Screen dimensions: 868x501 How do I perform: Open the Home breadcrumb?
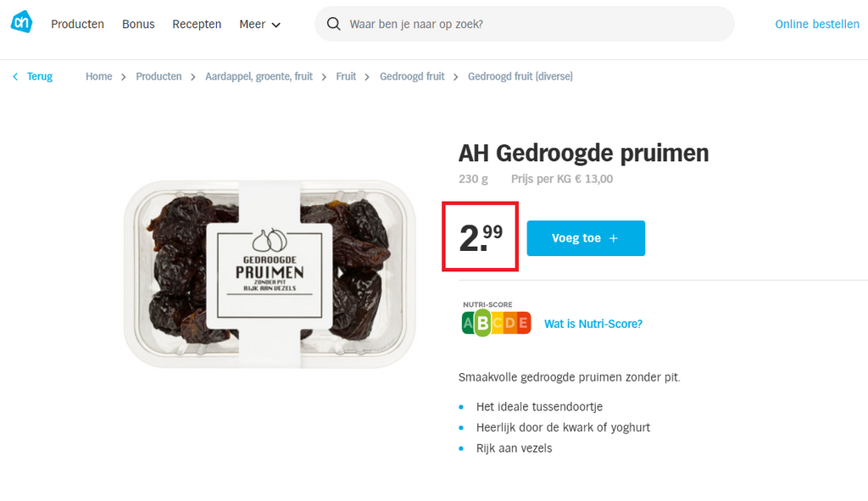98,76
